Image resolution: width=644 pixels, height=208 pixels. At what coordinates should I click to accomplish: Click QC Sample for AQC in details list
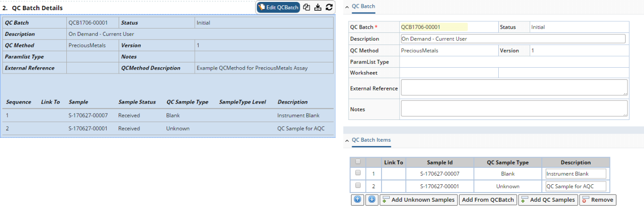pos(301,129)
